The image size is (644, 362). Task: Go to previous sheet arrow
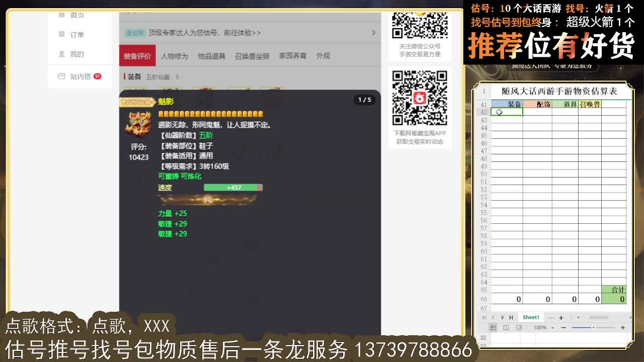pyautogui.click(x=493, y=317)
